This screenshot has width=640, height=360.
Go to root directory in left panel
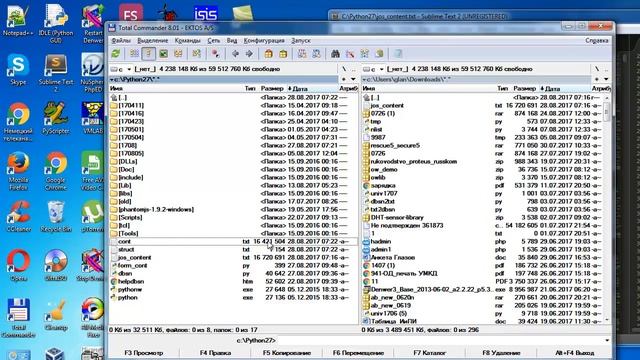click(x=344, y=69)
